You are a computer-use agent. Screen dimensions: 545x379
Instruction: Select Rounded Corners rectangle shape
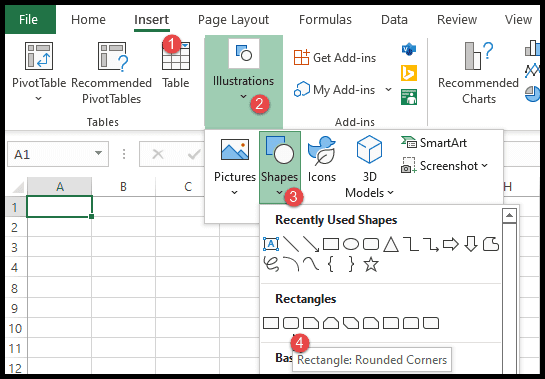point(291,323)
